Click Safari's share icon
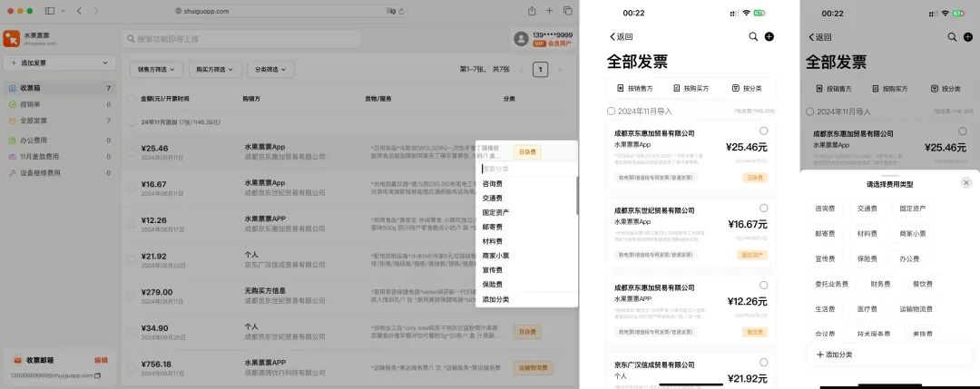This screenshot has width=980, height=389. [x=532, y=11]
